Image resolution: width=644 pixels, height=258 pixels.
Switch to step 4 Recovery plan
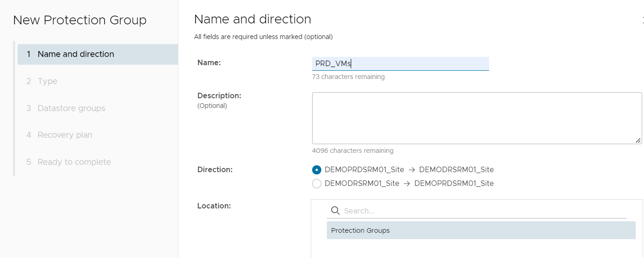click(65, 135)
